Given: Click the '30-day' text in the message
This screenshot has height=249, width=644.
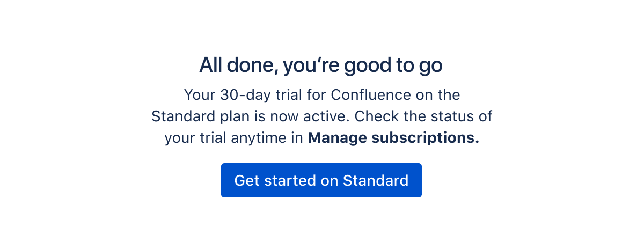Looking at the screenshot, I should (241, 95).
